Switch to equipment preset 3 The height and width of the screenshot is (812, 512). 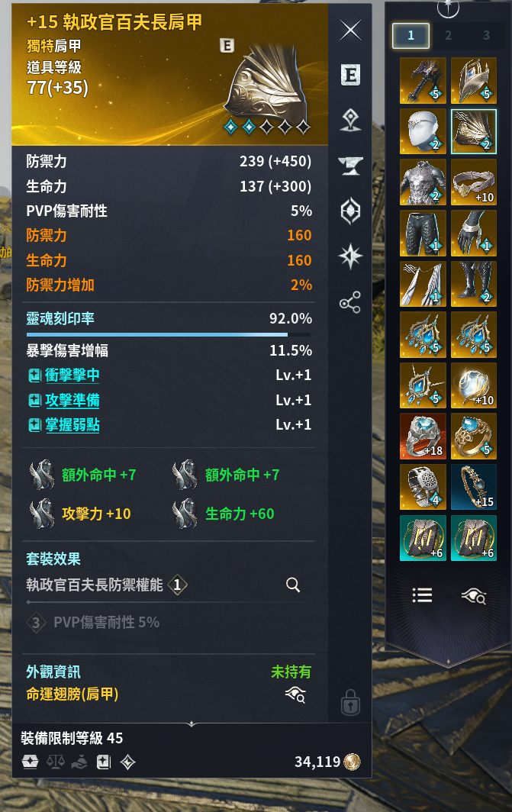click(x=486, y=35)
